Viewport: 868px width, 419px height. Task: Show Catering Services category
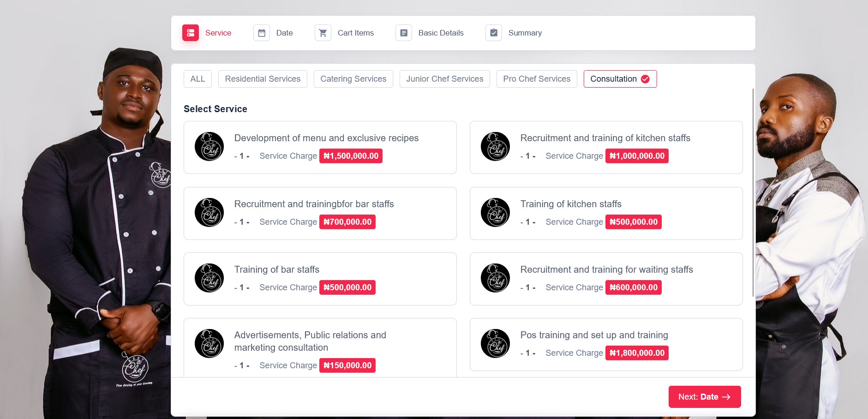[353, 79]
